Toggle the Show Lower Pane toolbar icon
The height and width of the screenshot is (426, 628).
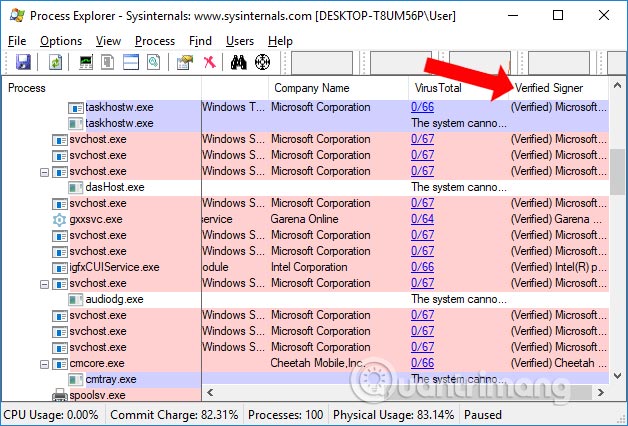click(131, 62)
